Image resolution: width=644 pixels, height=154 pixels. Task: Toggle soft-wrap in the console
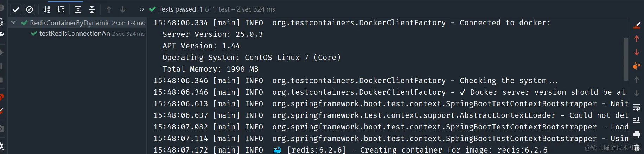(637, 107)
